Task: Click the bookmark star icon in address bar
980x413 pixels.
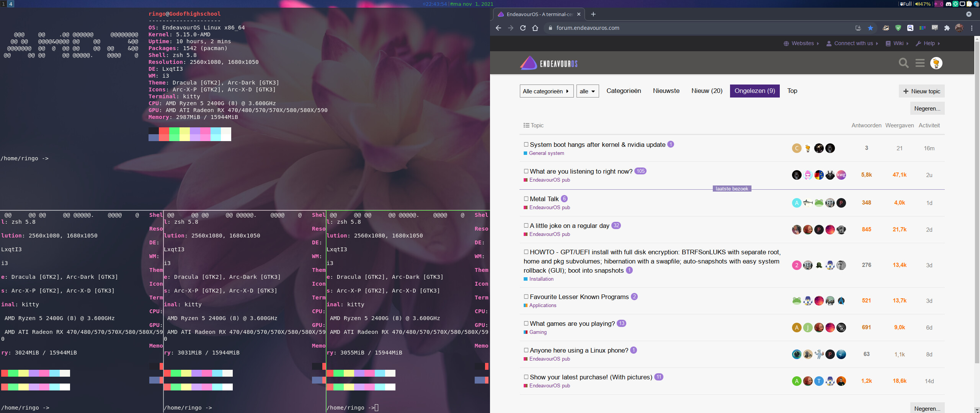Action: (871, 28)
